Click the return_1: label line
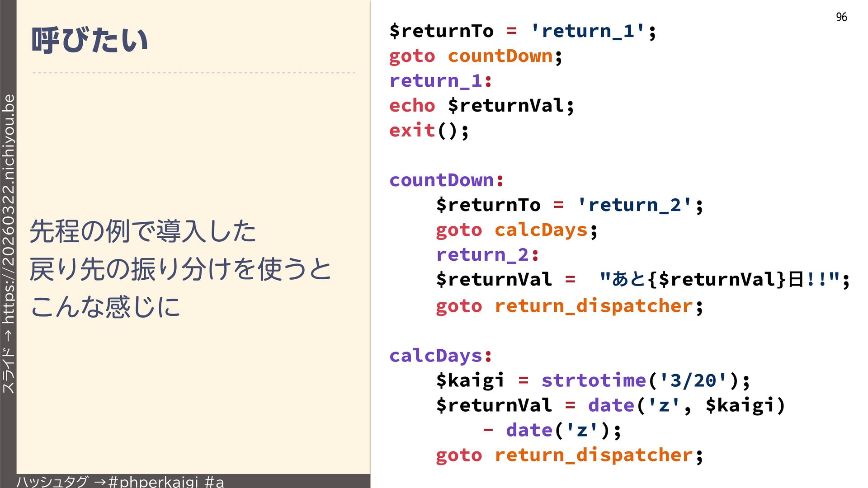Image resolution: width=868 pixels, height=488 pixels. (441, 81)
